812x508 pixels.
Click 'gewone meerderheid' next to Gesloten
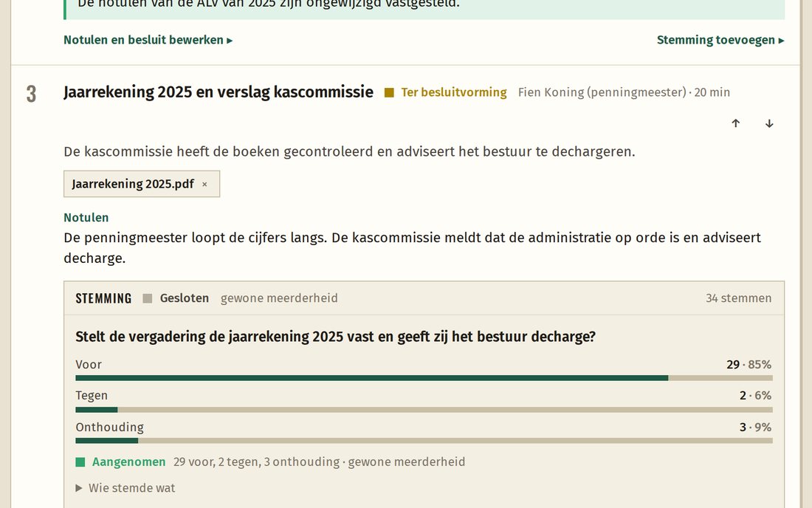[279, 298]
